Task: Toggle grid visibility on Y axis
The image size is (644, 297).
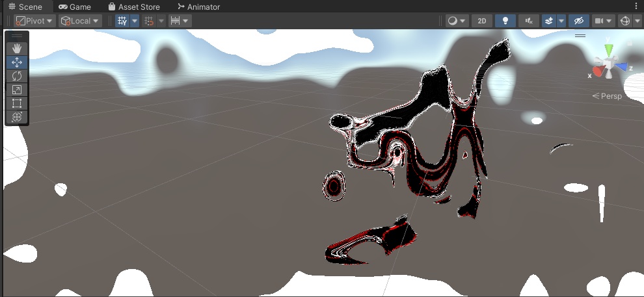Action: [122, 21]
